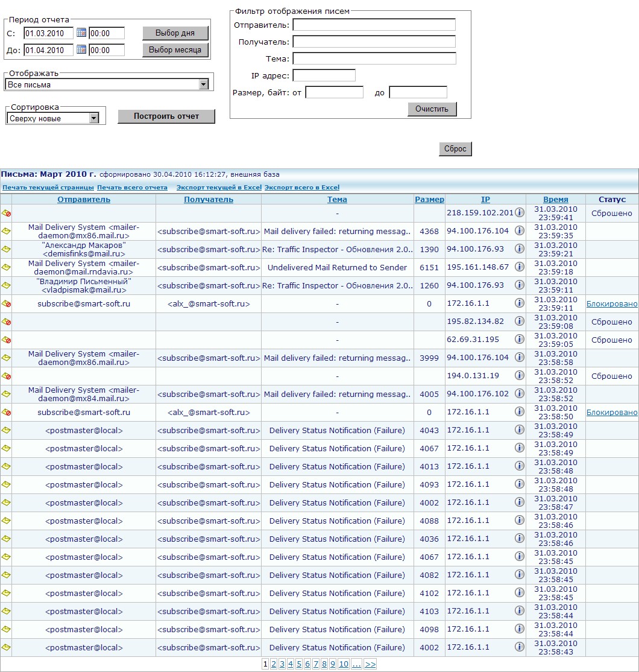The image size is (639, 672).
Task: Click 'Построить отчет' button
Action: tap(166, 116)
